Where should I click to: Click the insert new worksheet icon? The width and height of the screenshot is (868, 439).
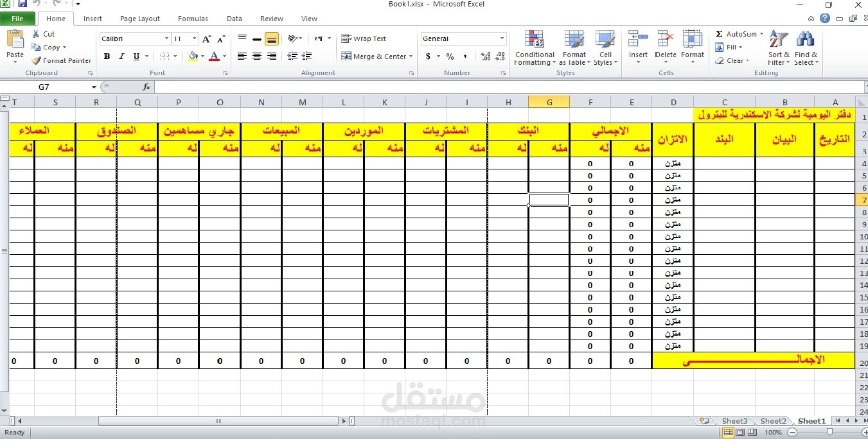(x=705, y=421)
